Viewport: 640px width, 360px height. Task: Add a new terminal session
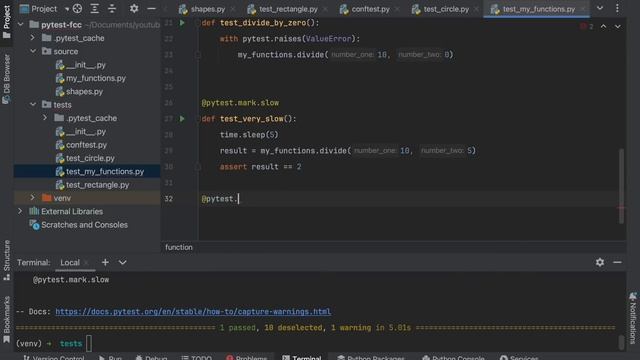(105, 262)
